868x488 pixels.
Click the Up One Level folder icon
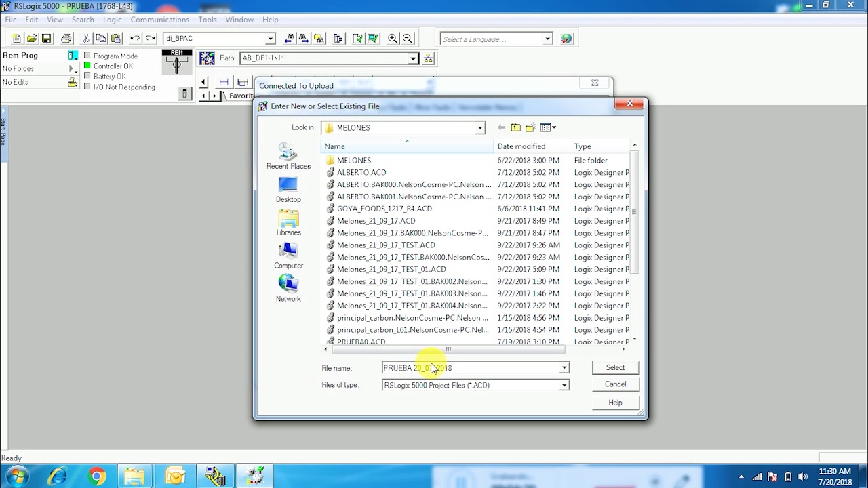click(x=515, y=127)
